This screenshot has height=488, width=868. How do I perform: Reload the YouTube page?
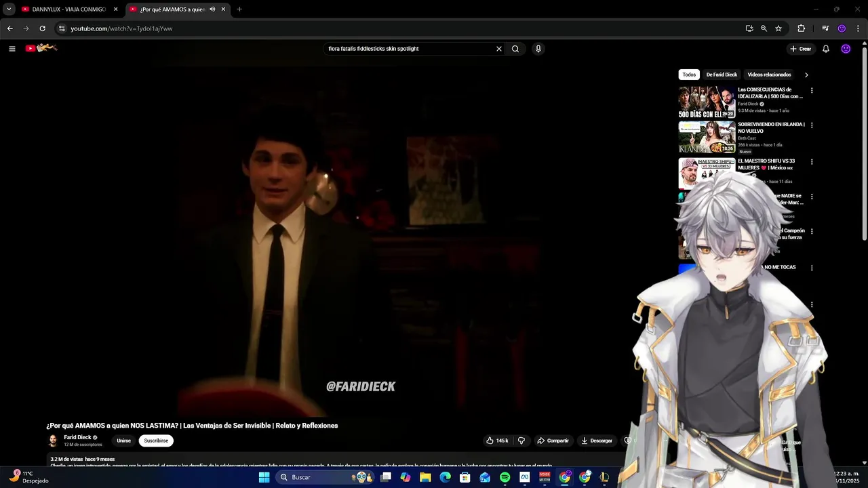point(42,28)
